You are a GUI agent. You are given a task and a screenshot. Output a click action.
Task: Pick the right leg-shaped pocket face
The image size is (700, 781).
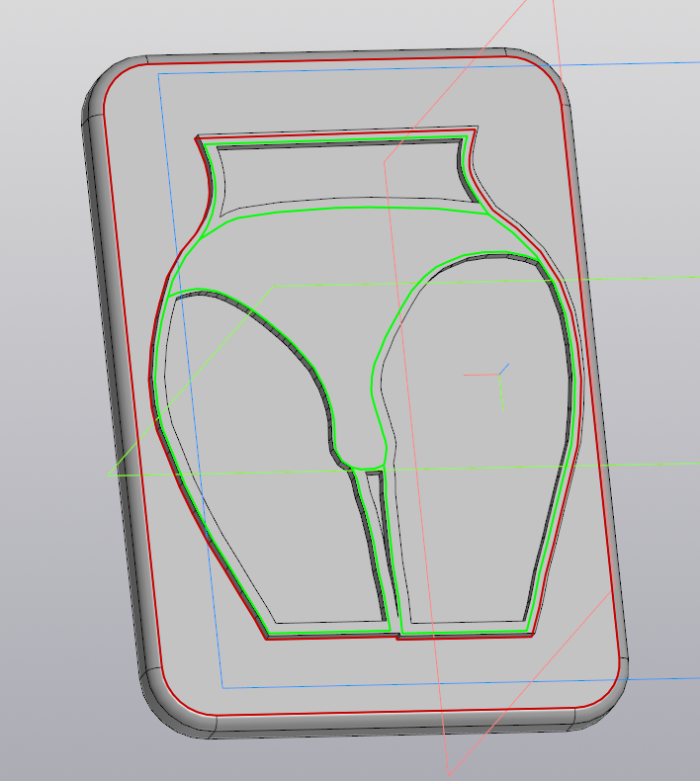(x=474, y=438)
